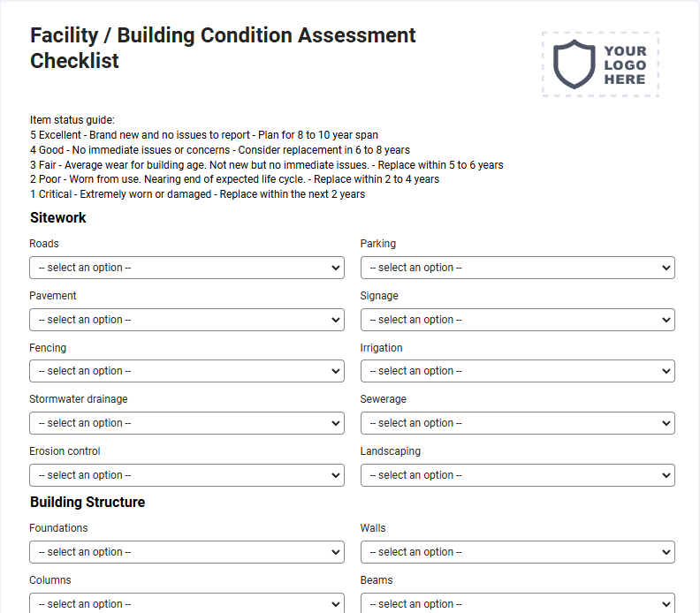Open the Walls condition dropdown
The image size is (700, 613).
point(517,552)
